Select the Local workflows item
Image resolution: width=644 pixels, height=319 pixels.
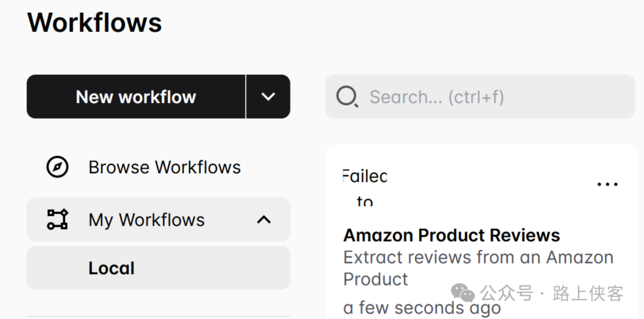click(112, 268)
